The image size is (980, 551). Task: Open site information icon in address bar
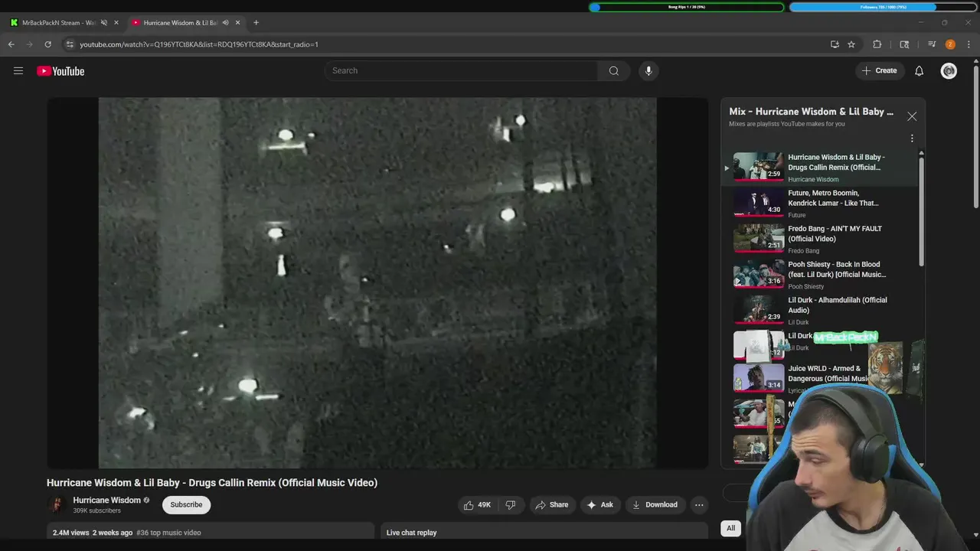[x=70, y=44]
